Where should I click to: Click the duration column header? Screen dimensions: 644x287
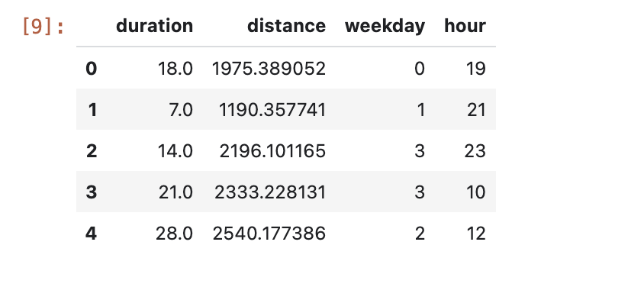pos(154,26)
